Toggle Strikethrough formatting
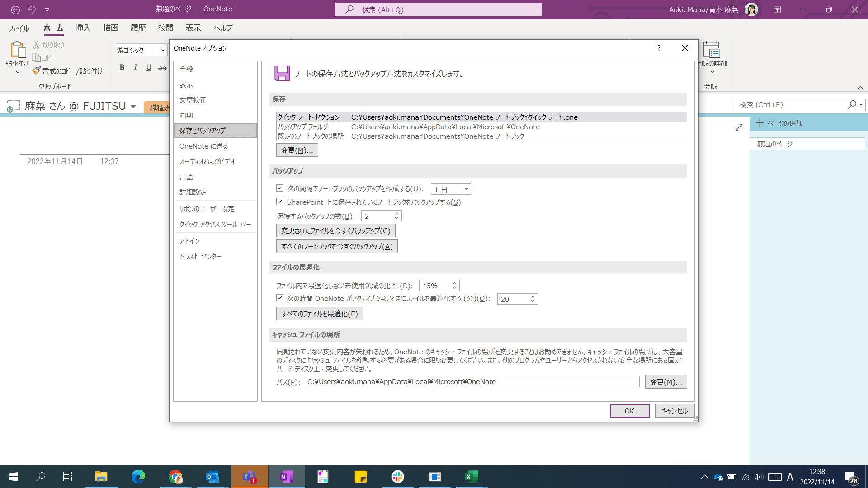The height and width of the screenshot is (488, 868). point(163,68)
